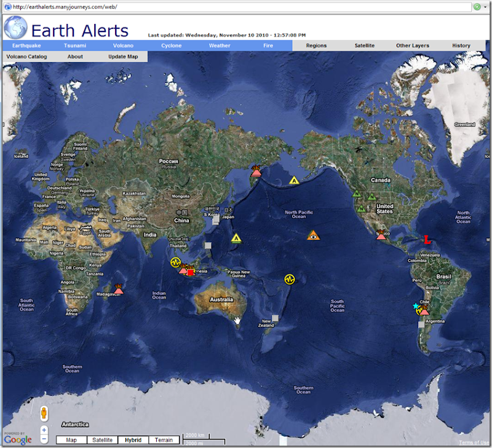This screenshot has height=448, width=492.
Task: Click the Google logo on the map
Action: coord(18,439)
